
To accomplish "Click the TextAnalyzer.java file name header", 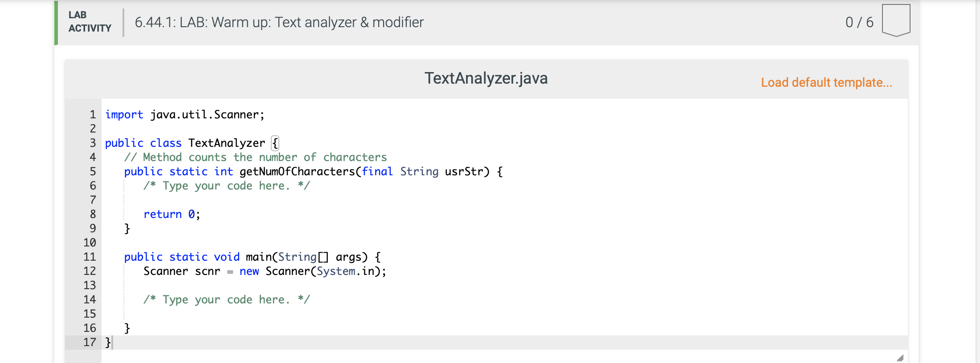I will (487, 78).
